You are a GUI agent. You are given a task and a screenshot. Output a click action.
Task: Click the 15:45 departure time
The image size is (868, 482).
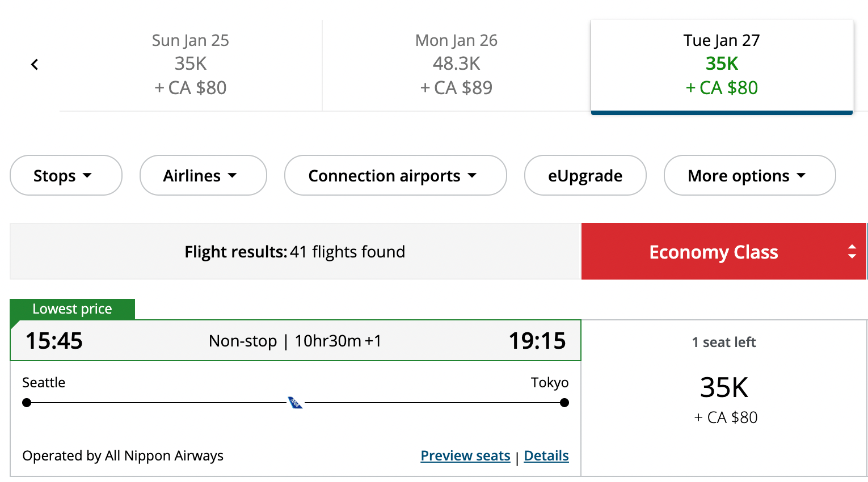tap(54, 341)
